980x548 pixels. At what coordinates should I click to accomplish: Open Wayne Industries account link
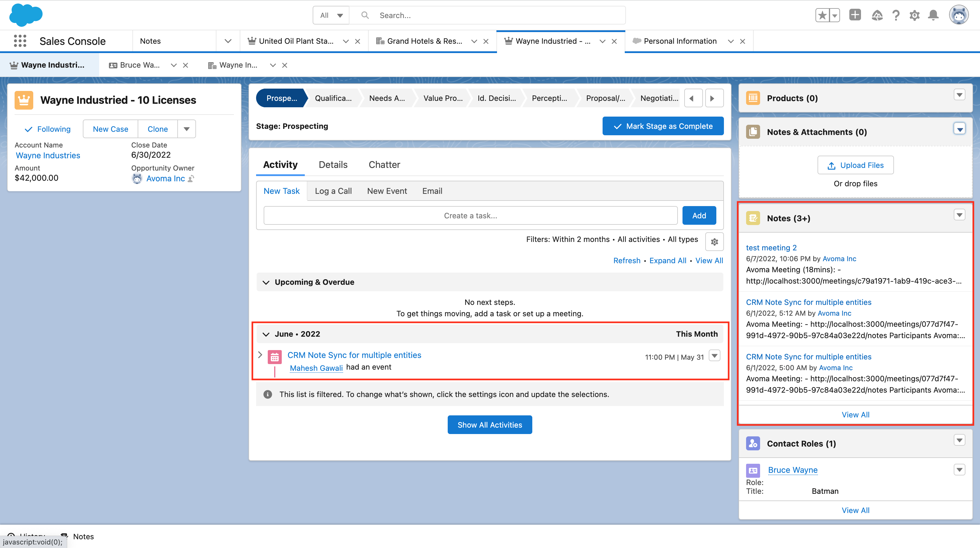click(48, 155)
